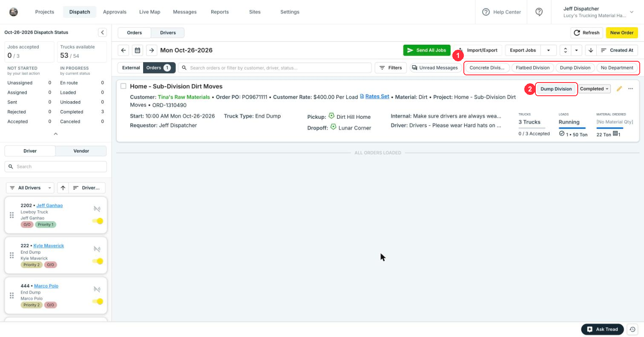
Task: Switch to the Vendor toggle
Action: point(81,151)
